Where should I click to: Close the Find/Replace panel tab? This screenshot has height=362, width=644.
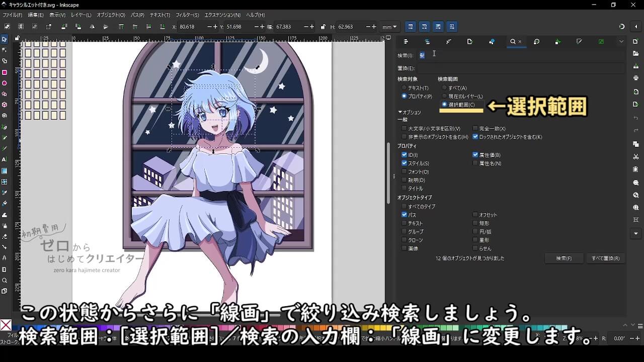click(520, 42)
